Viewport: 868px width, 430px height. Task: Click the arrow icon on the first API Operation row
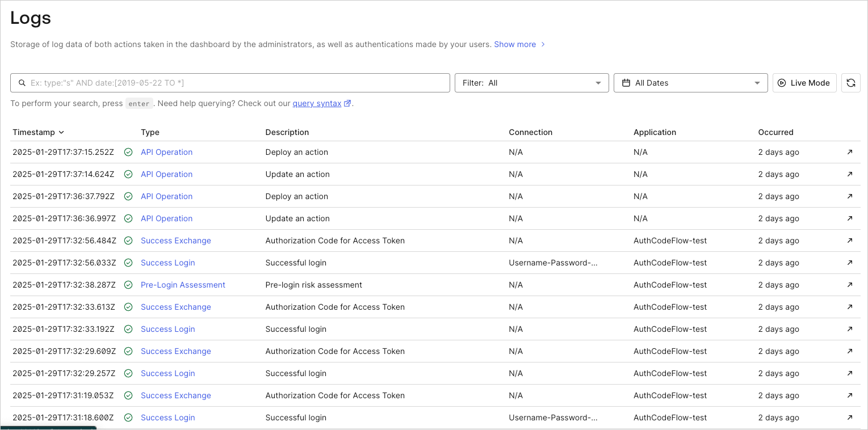850,152
